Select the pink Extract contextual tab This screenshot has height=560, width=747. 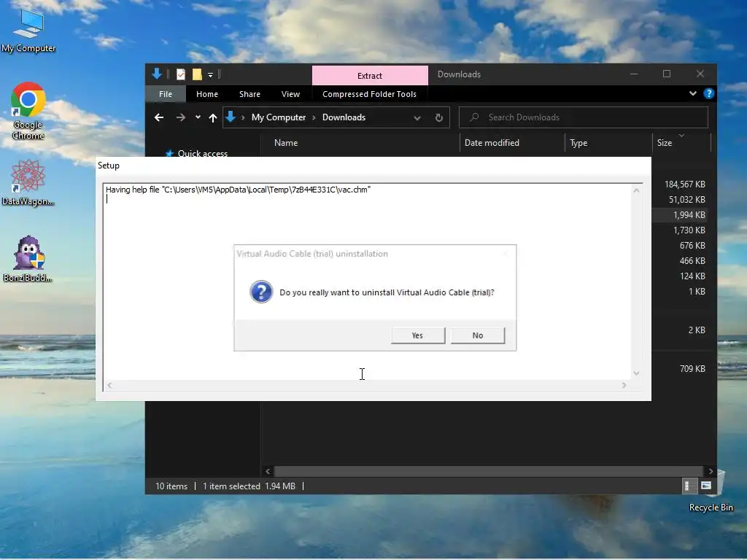point(370,76)
